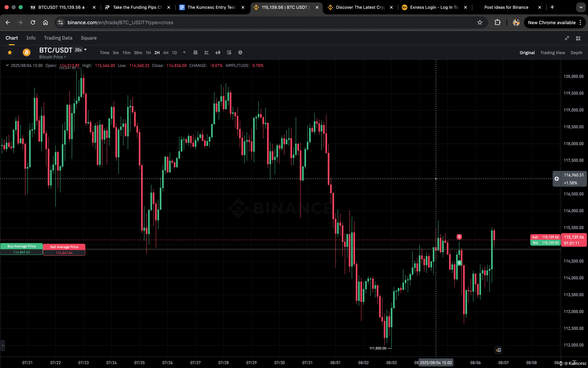
Task: Open the Bitcoin Price link
Action: [52, 57]
